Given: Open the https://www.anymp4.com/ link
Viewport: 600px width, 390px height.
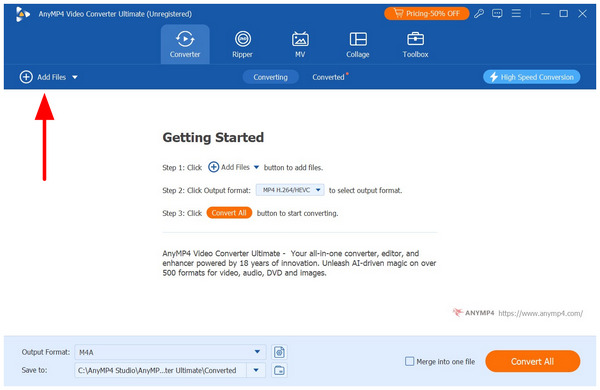Looking at the screenshot, I should 540,313.
